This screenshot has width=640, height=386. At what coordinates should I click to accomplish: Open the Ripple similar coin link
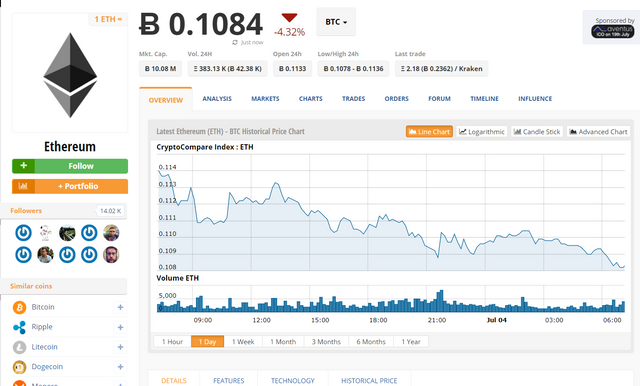point(42,327)
